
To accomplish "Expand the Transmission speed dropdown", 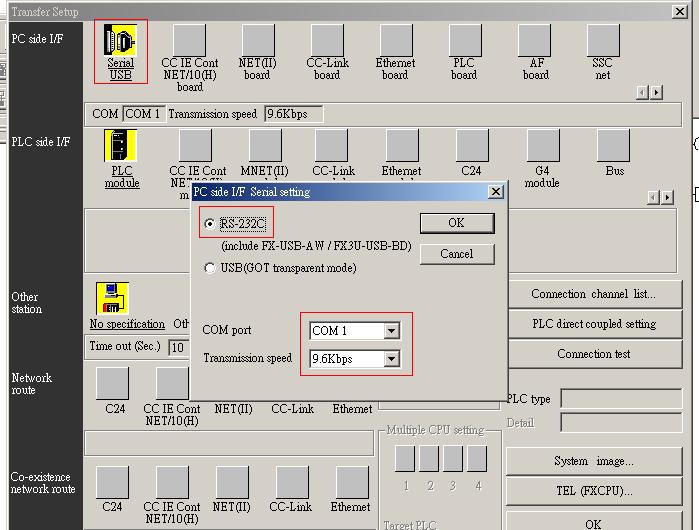I will (x=391, y=359).
